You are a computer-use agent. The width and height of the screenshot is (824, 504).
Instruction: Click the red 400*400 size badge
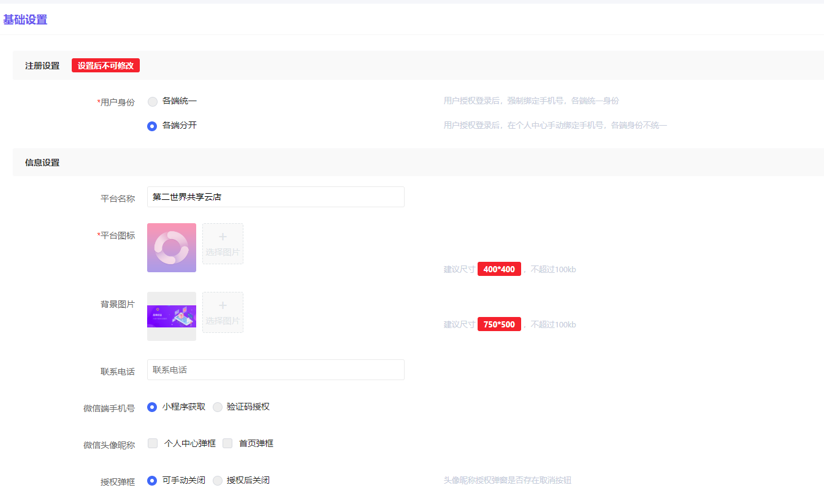pos(499,269)
